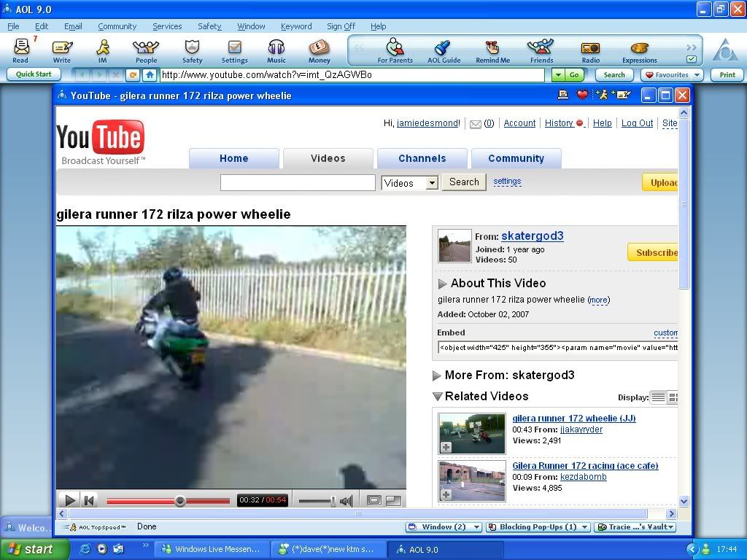Add page to favourites heart icon
747x560 pixels.
coord(581,95)
